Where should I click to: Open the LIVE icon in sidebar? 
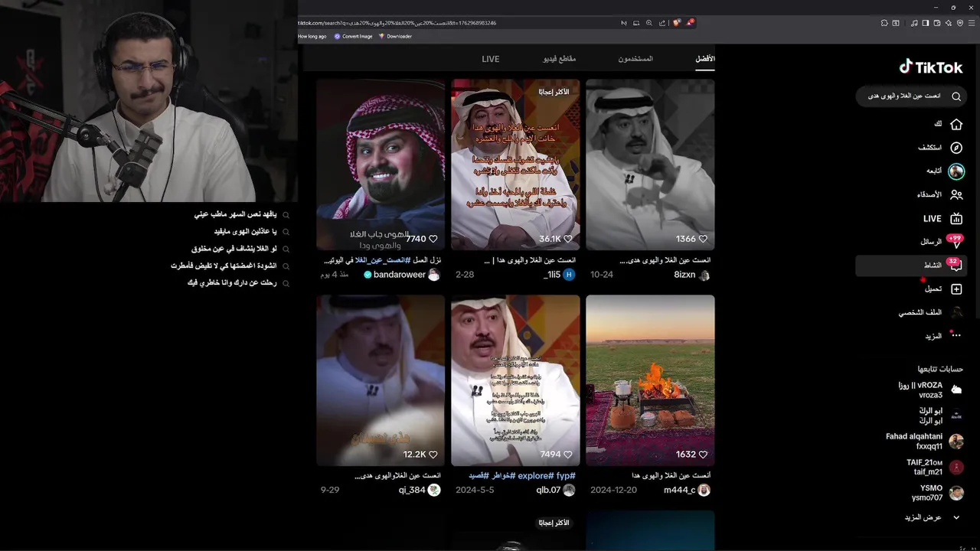point(956,219)
